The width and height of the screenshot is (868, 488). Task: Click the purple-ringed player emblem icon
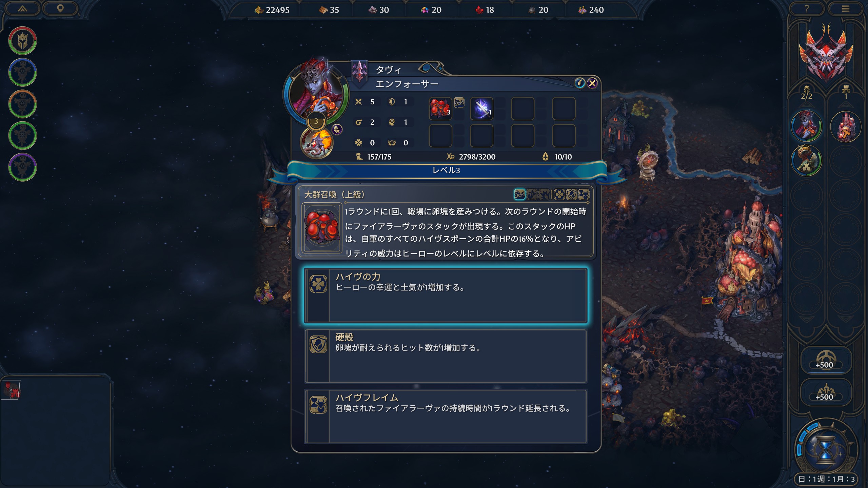(x=22, y=167)
